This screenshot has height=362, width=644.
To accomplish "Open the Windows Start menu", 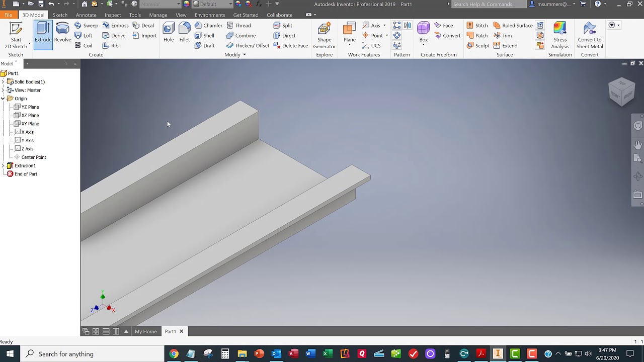I will pos(10,354).
